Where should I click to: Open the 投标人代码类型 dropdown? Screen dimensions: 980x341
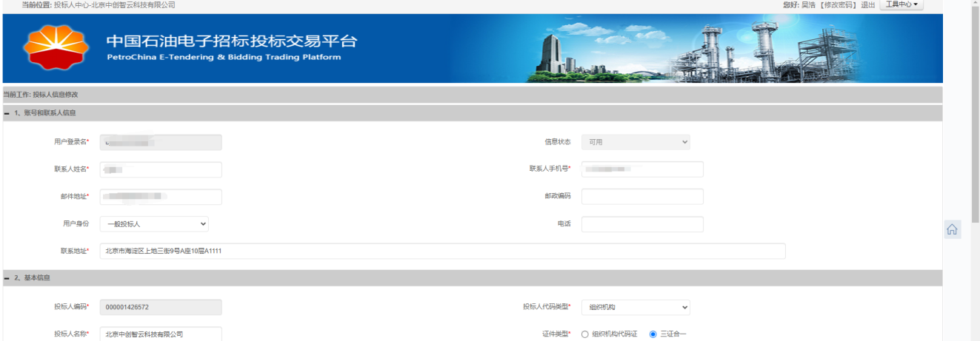[635, 307]
